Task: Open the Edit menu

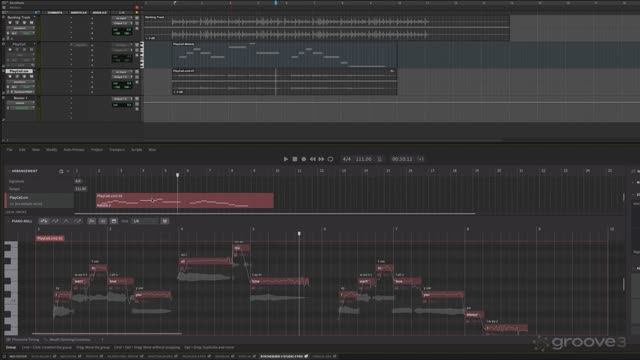Action: (x=22, y=150)
